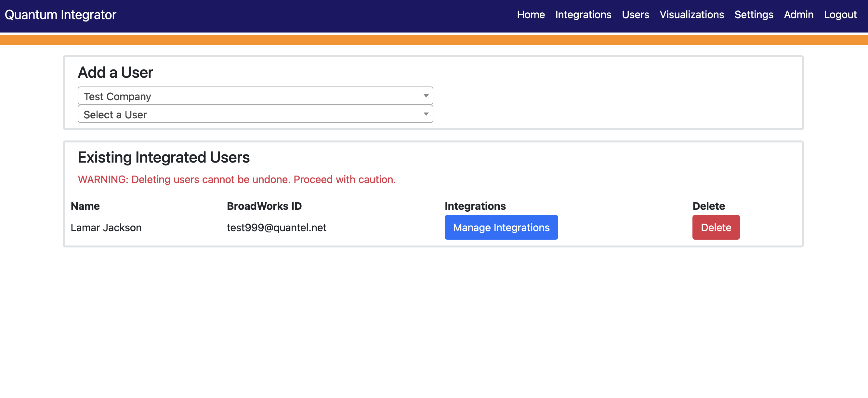Open the Users nav item
Viewport: 868px width, 398px height.
(x=635, y=15)
